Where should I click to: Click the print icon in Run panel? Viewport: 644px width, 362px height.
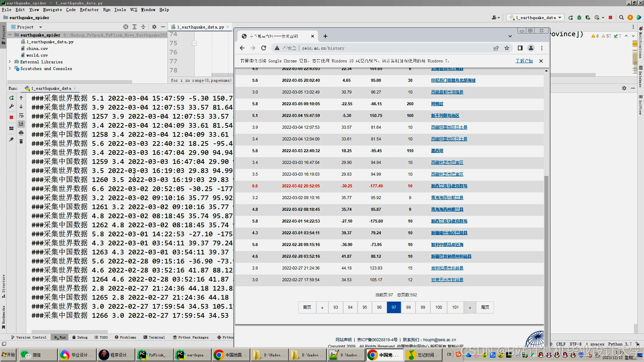pyautogui.click(x=21, y=133)
